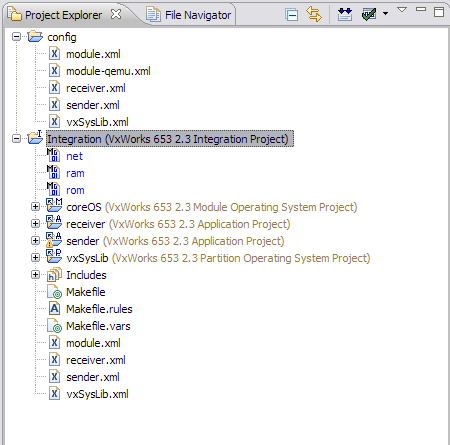Select sender Application Project row
Screen dimensions: 450x445
(x=175, y=241)
